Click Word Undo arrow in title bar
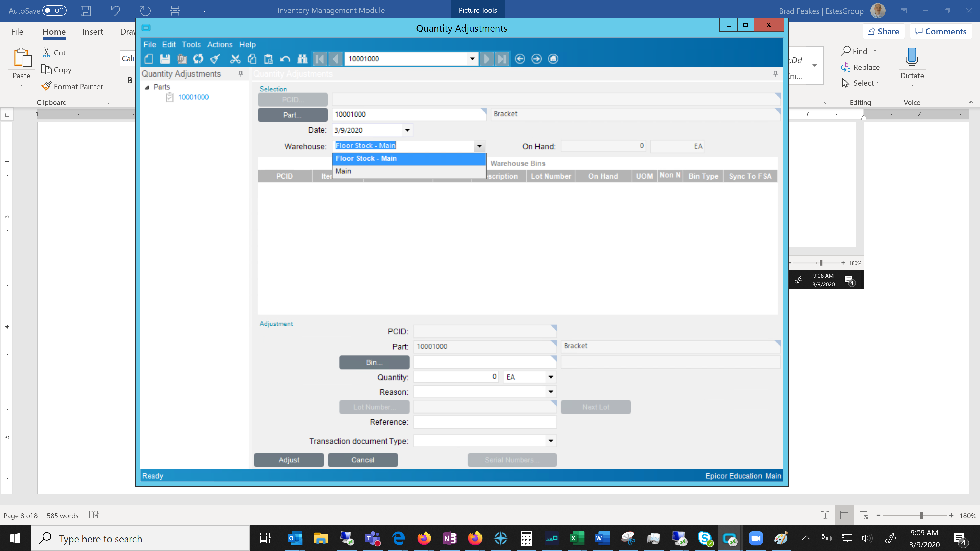 tap(115, 10)
